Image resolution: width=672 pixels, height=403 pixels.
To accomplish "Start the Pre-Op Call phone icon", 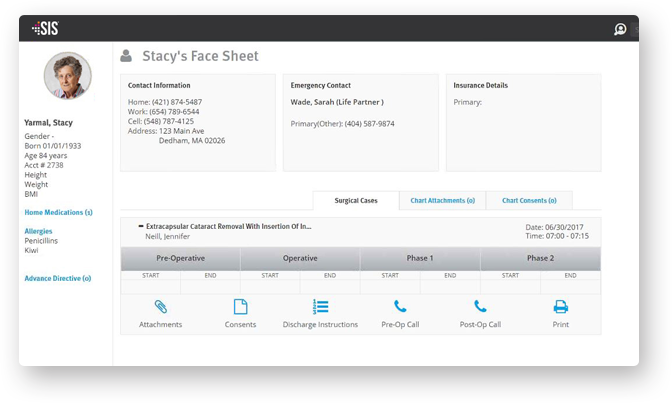I will tap(400, 306).
